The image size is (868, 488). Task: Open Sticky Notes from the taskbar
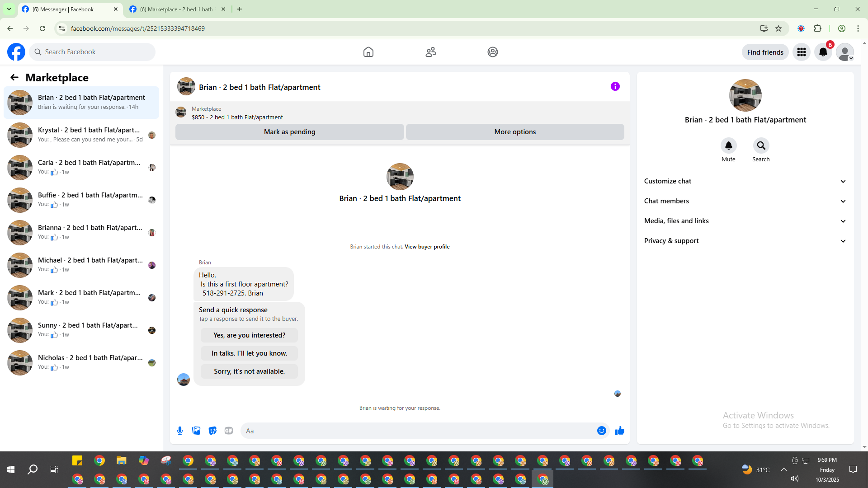coord(77,460)
